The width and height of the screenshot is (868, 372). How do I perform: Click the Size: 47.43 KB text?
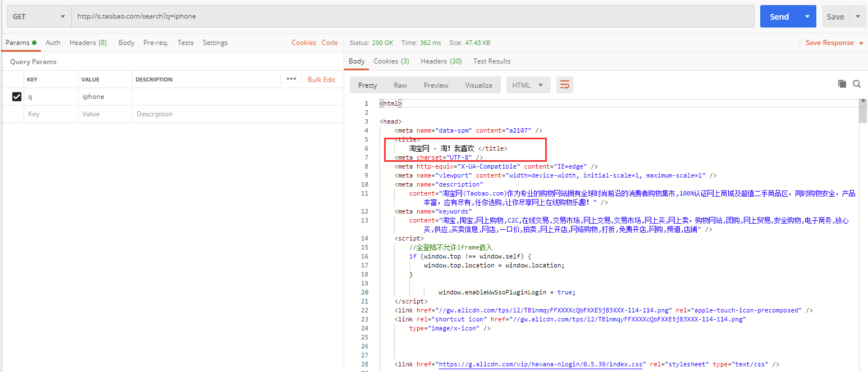(x=469, y=43)
